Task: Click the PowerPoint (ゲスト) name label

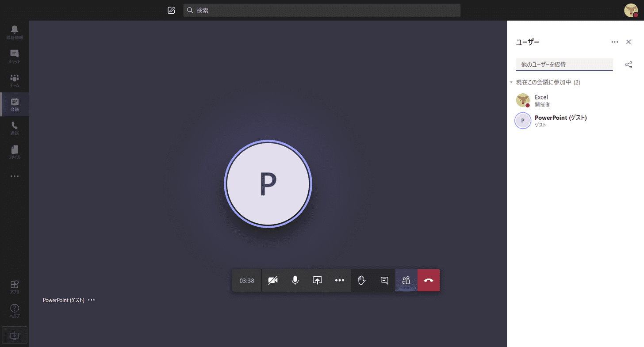Action: [64, 300]
